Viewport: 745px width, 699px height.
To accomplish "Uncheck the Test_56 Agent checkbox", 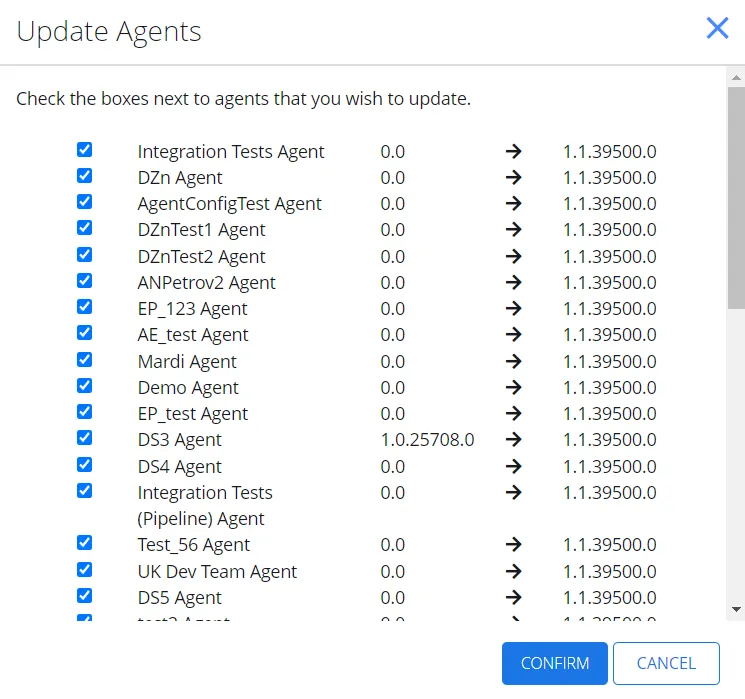I will coord(85,543).
